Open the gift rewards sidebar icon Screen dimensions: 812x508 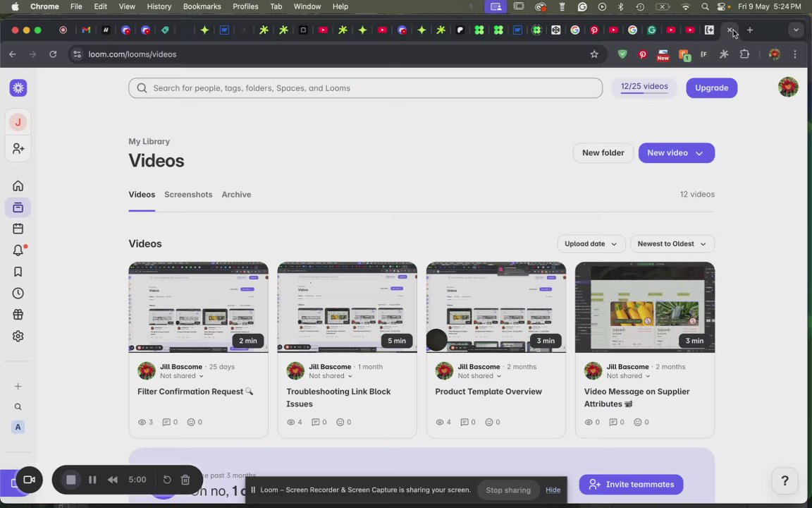point(18,315)
